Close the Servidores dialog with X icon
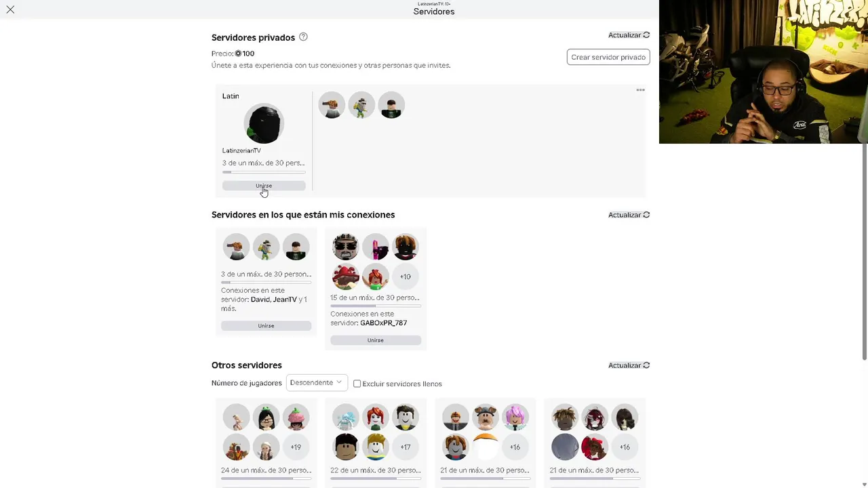 pyautogui.click(x=10, y=9)
